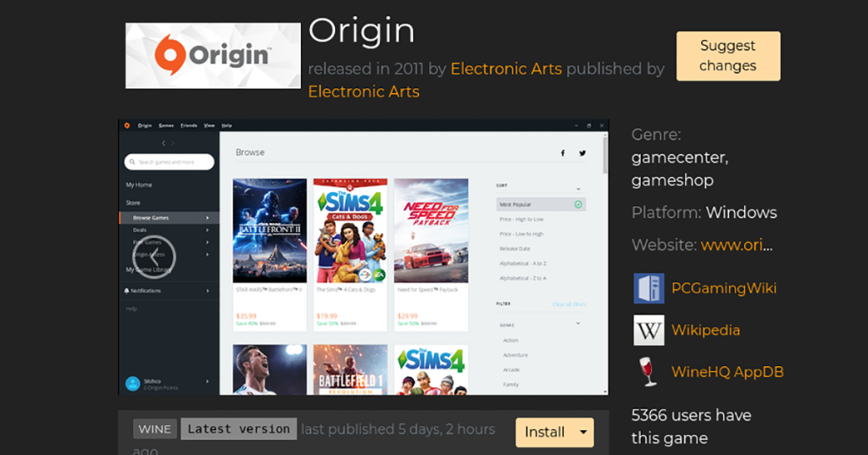This screenshot has width=868, height=455.
Task: Open the Install dropdown arrow
Action: 583,432
